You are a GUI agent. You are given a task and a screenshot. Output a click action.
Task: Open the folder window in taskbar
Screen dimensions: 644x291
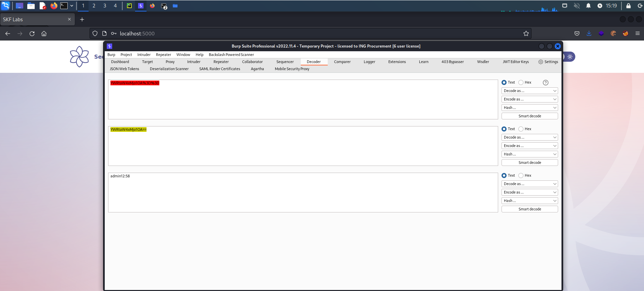pyautogui.click(x=175, y=6)
